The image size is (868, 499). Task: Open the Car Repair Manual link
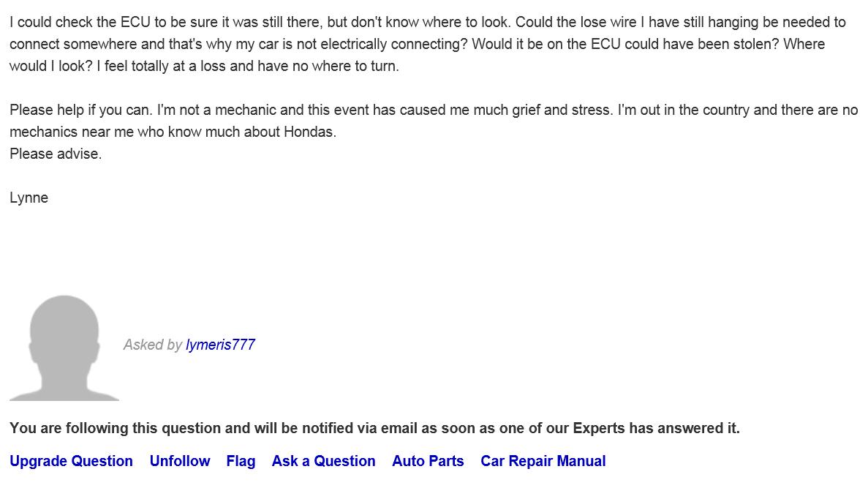543,461
